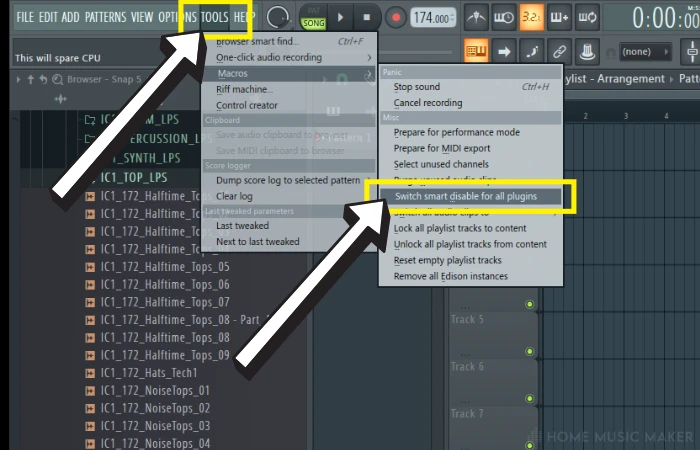Click Stop sound in Panic section
Screen dimensions: 700x450
coord(471,87)
